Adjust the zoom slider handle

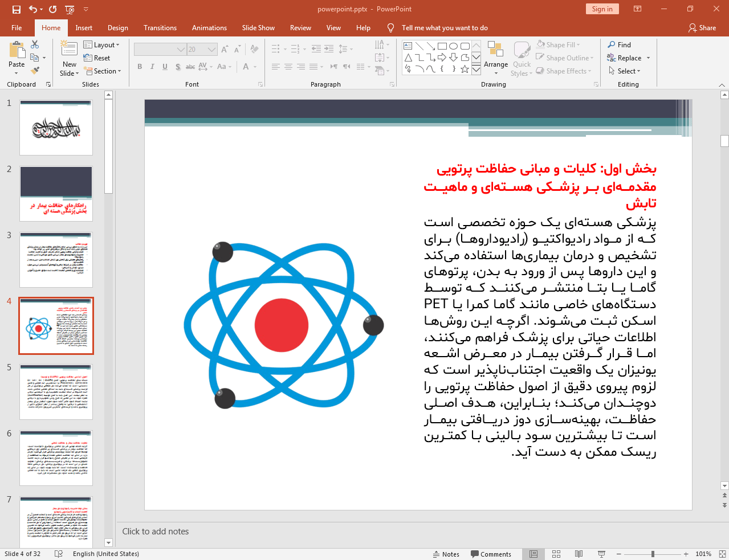click(653, 554)
